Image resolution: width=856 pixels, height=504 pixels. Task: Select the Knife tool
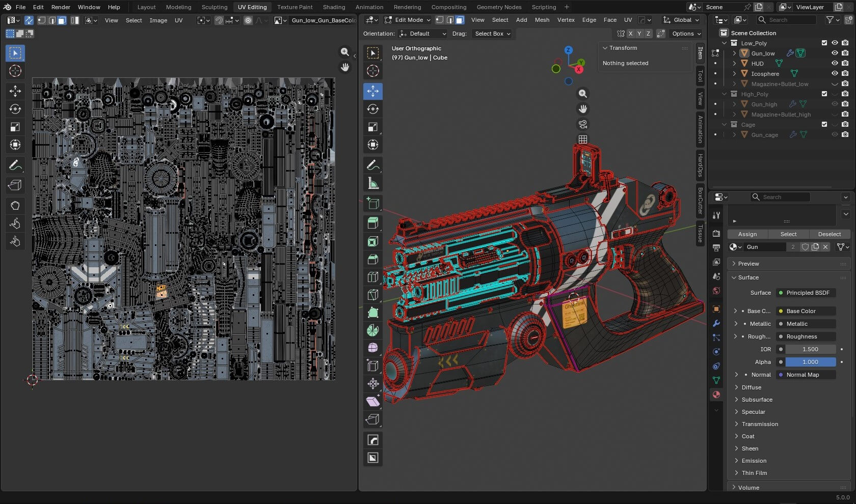click(373, 295)
